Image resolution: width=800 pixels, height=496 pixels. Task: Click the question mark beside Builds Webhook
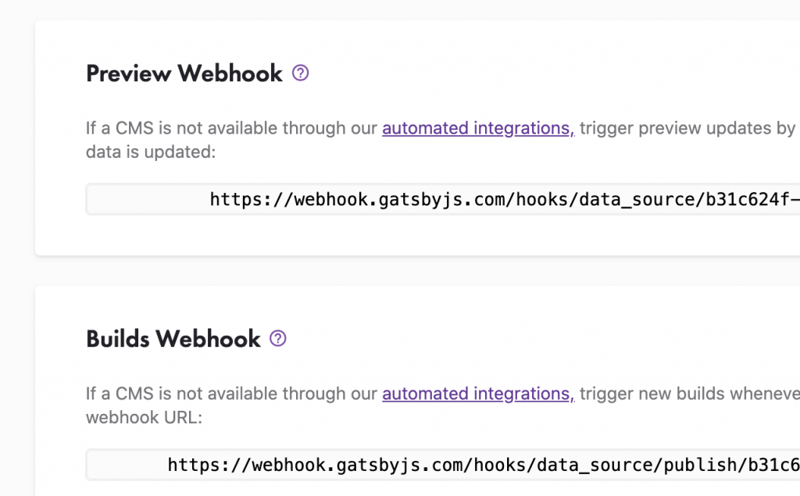(x=278, y=339)
